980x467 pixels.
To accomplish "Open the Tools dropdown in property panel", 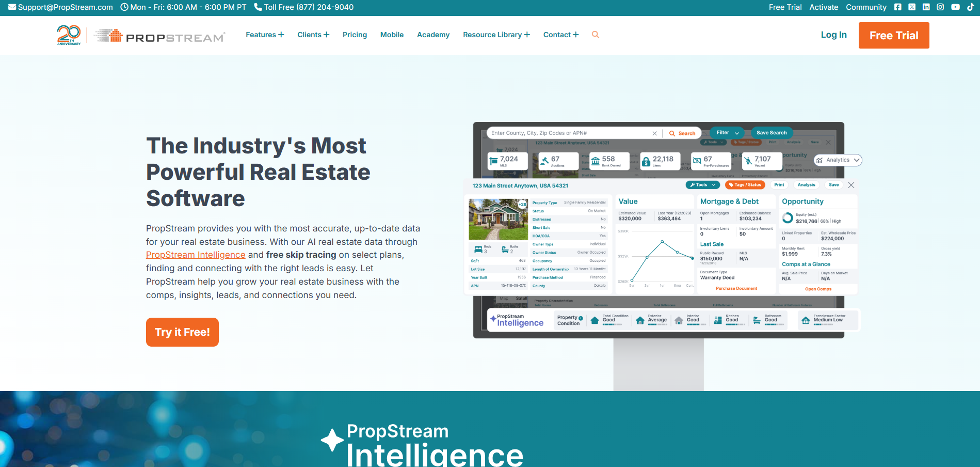I will [x=702, y=185].
